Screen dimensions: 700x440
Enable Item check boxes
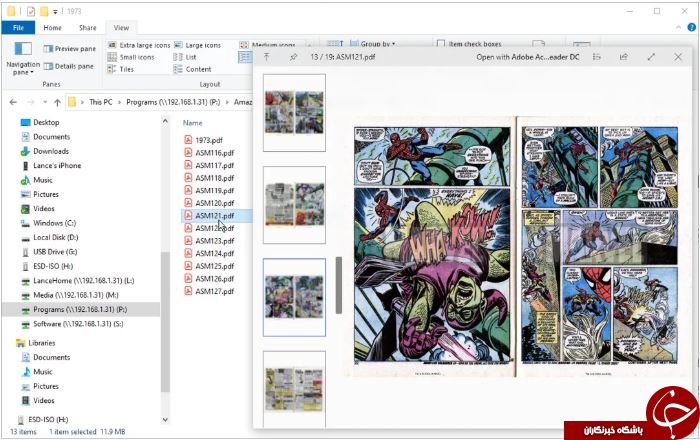click(x=469, y=44)
